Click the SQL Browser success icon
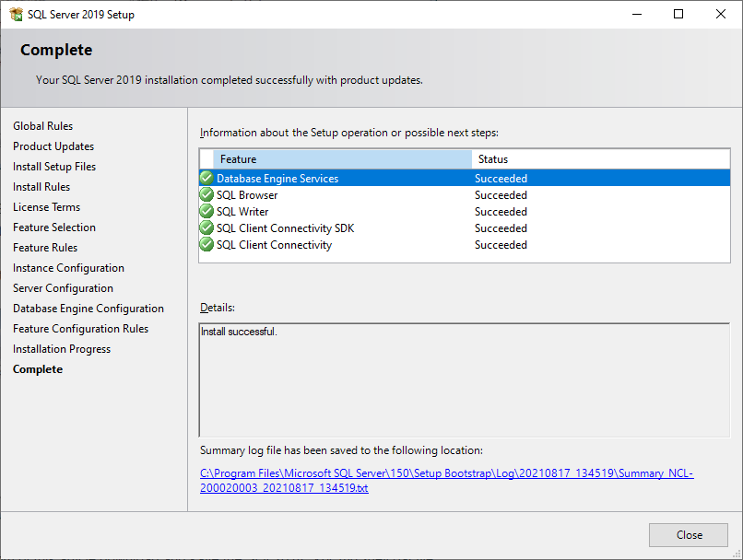The image size is (743, 560). tap(206, 194)
